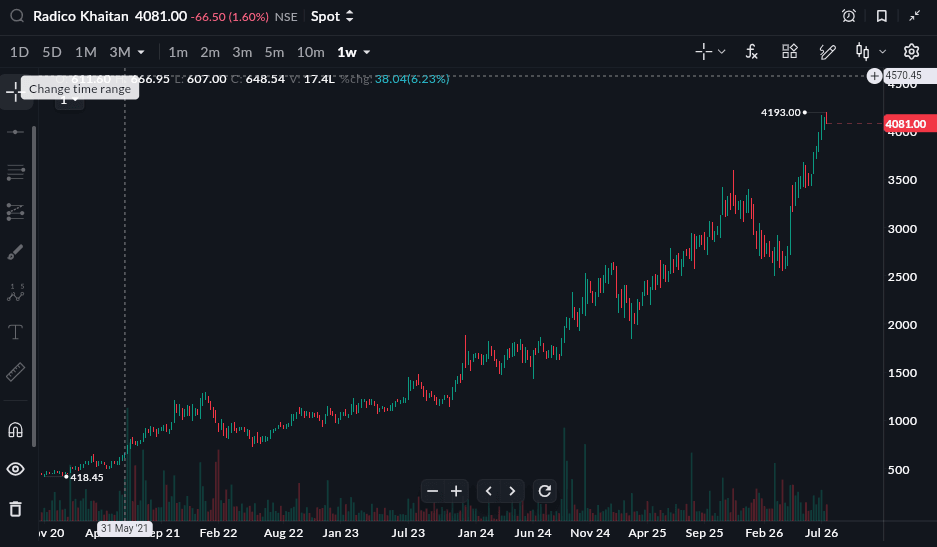The width and height of the screenshot is (937, 547).
Task: Select the Fibonacci retracement lines tool
Action: (x=16, y=173)
